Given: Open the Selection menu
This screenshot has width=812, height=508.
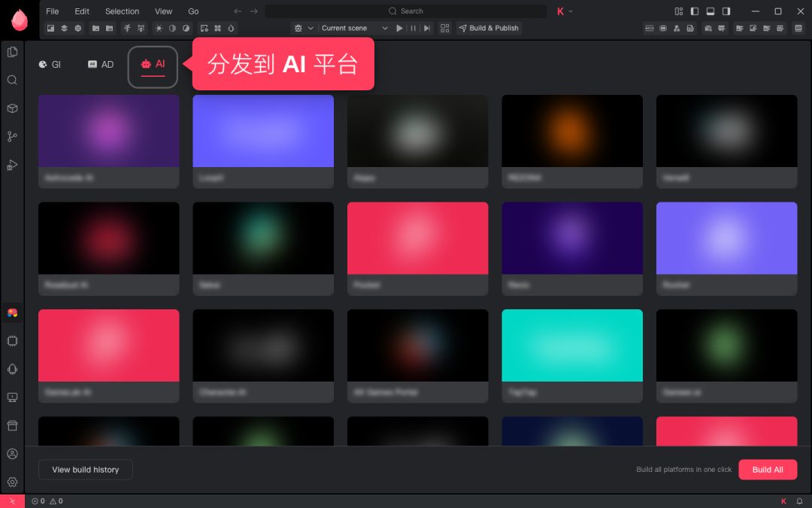Looking at the screenshot, I should point(123,11).
